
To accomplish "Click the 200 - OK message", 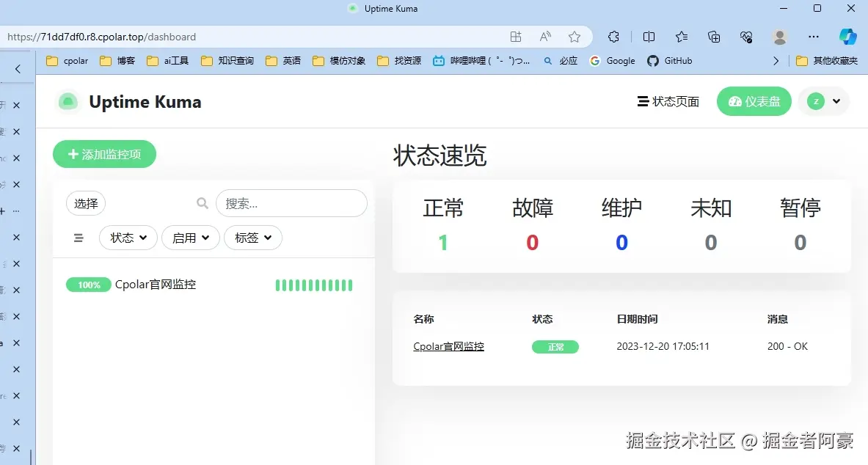I will pos(787,346).
